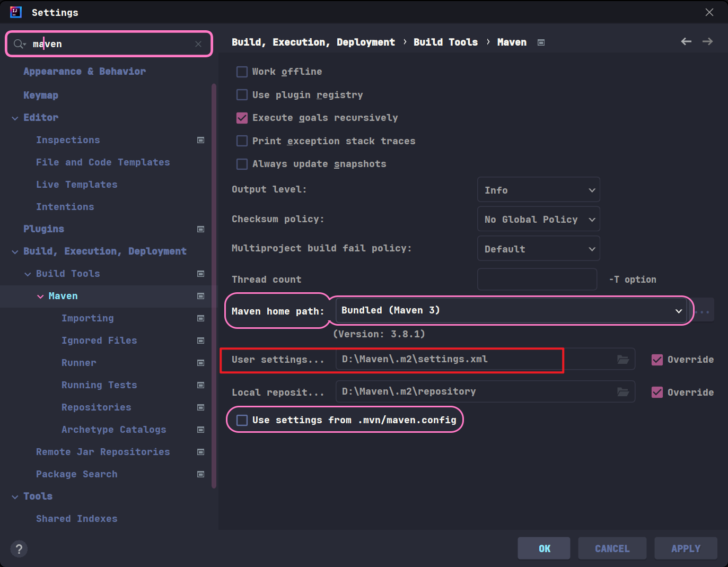The image size is (728, 567).
Task: Open Output level dropdown
Action: click(539, 190)
